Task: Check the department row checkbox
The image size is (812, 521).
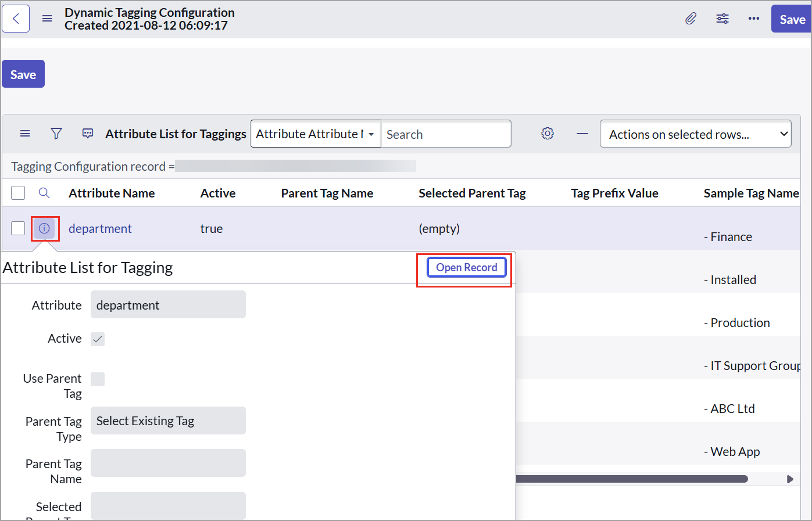Action: click(x=17, y=228)
